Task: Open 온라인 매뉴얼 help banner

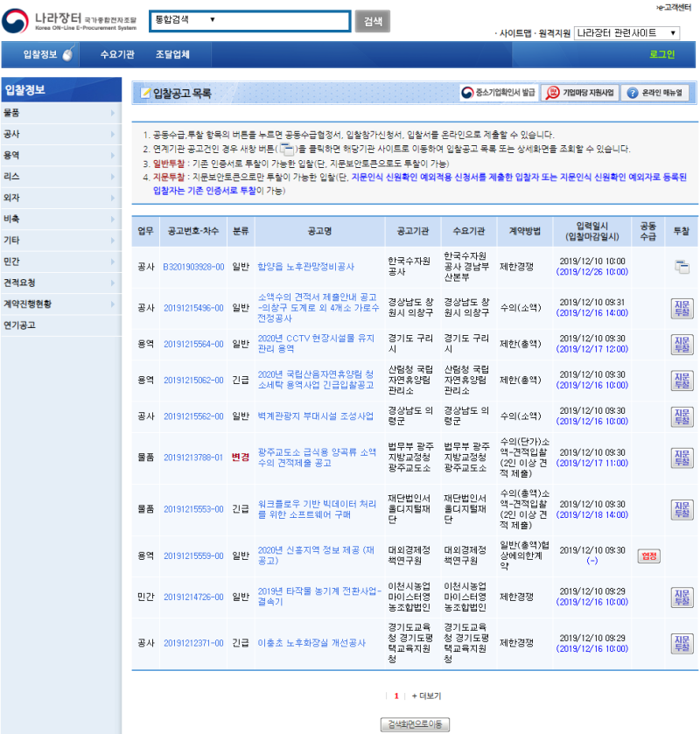Action: pos(655,93)
